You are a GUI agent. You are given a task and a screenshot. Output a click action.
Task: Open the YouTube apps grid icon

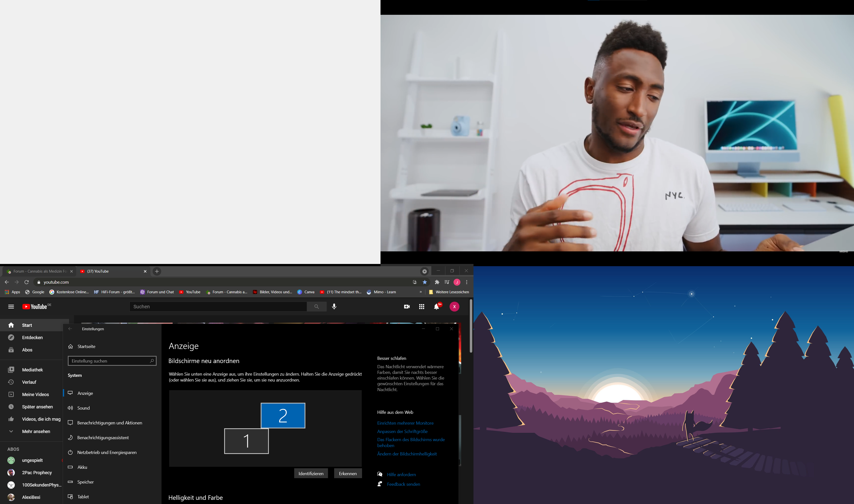[421, 307]
